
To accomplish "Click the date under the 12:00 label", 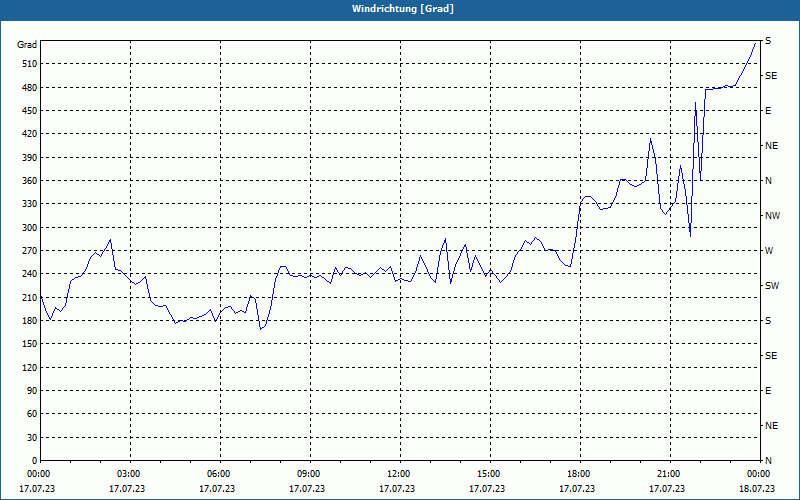I will tap(397, 489).
